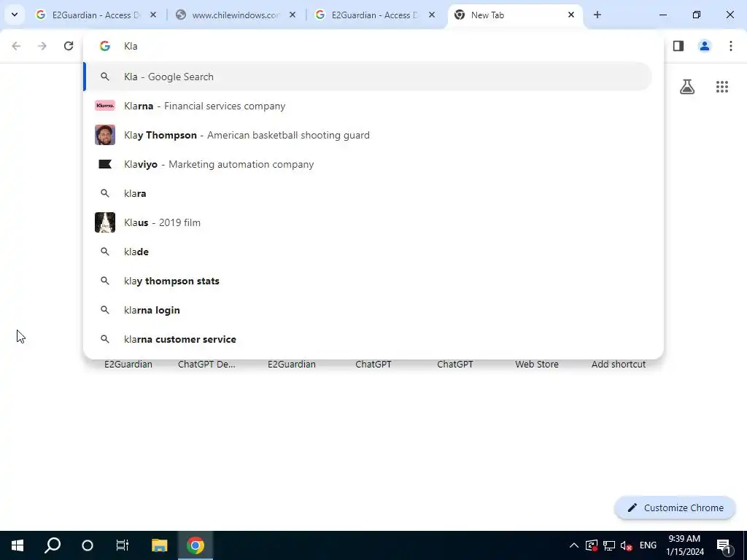Open the Windows Start menu

point(18,545)
